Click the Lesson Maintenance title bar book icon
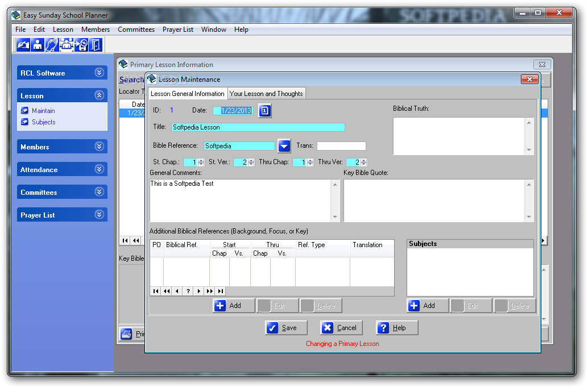Viewport: 588px width, 388px height. pos(151,79)
